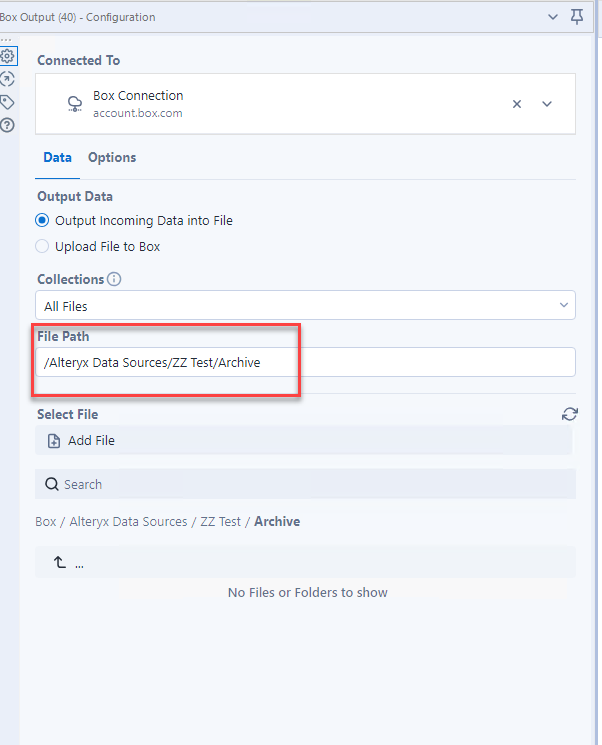The image size is (602, 745).
Task: Click the File Path text field
Action: pyautogui.click(x=305, y=363)
